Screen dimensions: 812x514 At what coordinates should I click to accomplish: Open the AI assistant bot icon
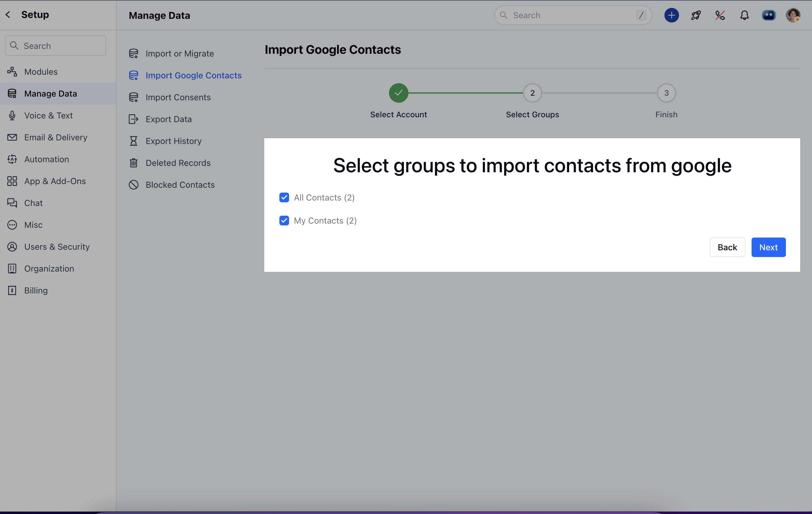tap(769, 15)
